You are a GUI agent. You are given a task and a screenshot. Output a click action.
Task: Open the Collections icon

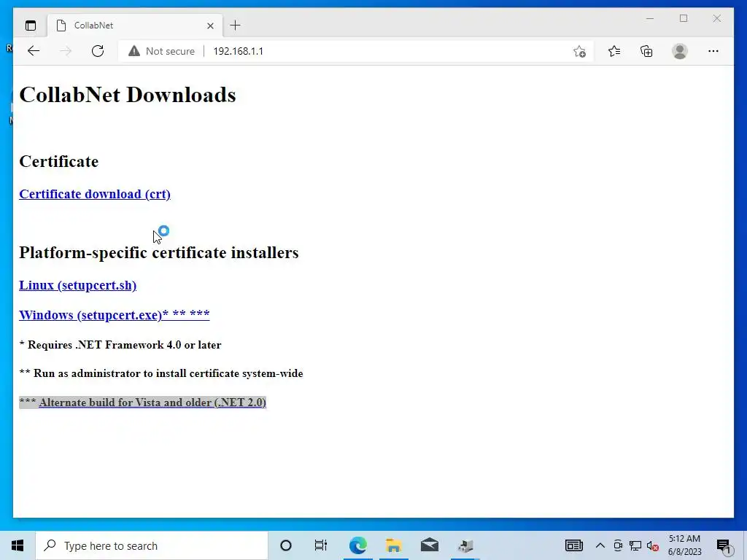(646, 51)
